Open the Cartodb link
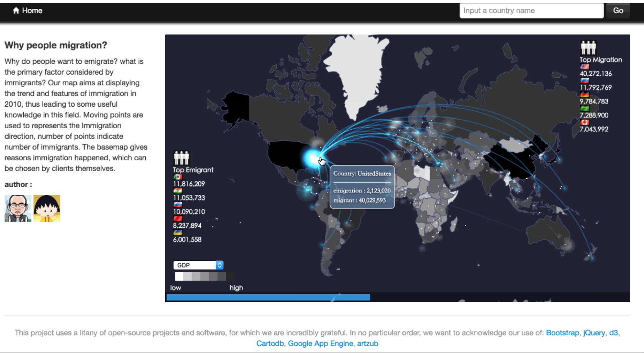644x353 pixels. [x=270, y=344]
